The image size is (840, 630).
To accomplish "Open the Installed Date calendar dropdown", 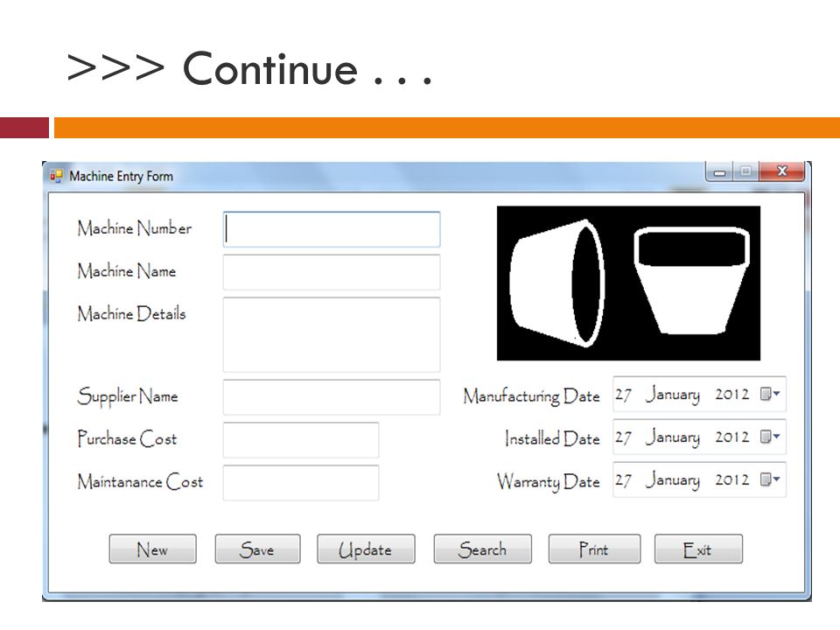I will click(770, 437).
